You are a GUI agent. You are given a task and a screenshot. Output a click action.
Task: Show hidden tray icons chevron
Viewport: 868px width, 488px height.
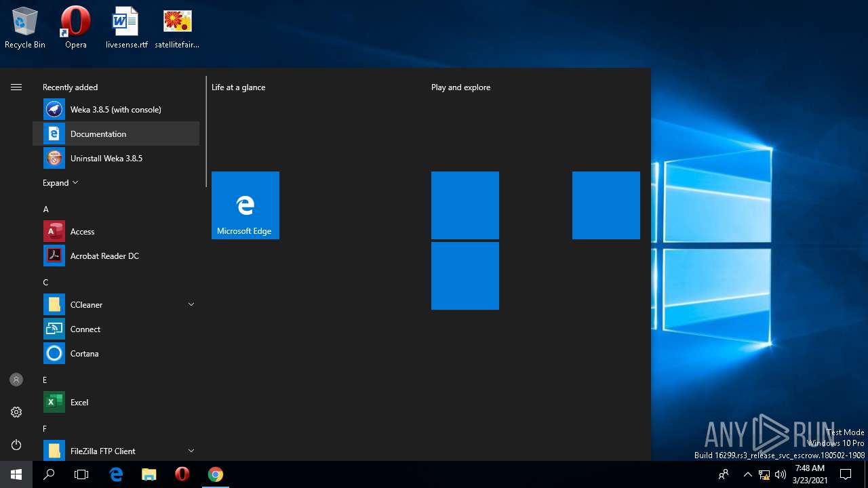click(747, 474)
